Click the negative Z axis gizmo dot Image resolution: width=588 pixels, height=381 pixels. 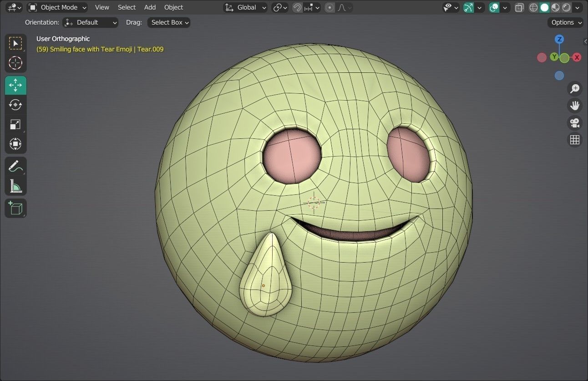(559, 76)
